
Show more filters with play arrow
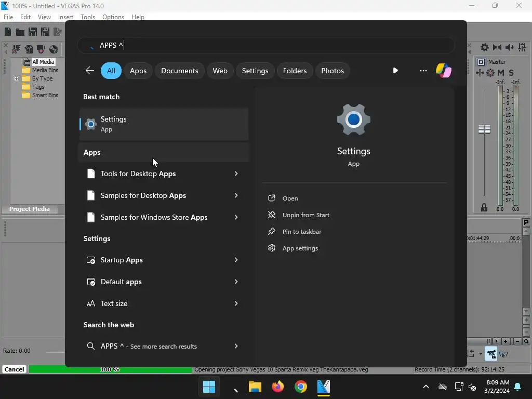click(x=395, y=71)
